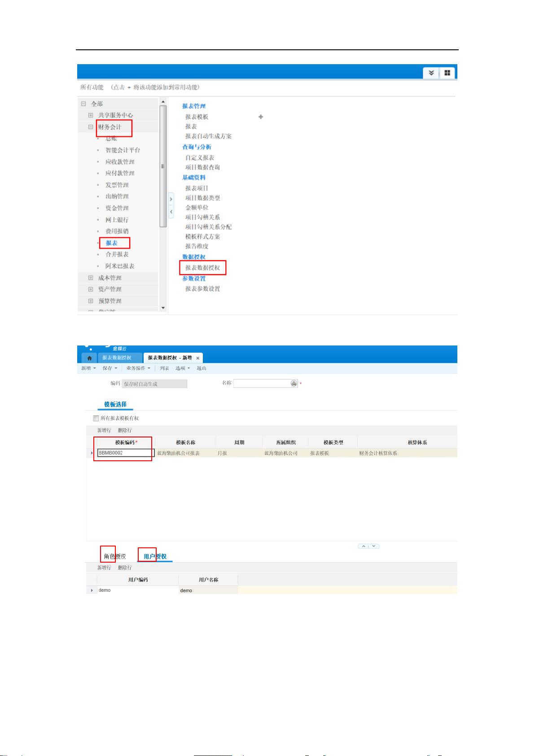Screen dimensions: 535x756
Task: Collapse the 财务会计 tree node
Action: click(x=91, y=127)
